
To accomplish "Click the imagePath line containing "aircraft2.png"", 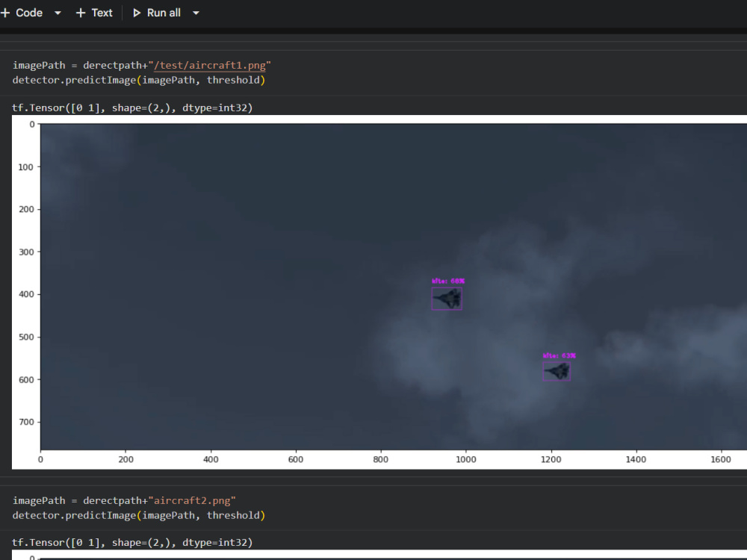I will [x=124, y=500].
